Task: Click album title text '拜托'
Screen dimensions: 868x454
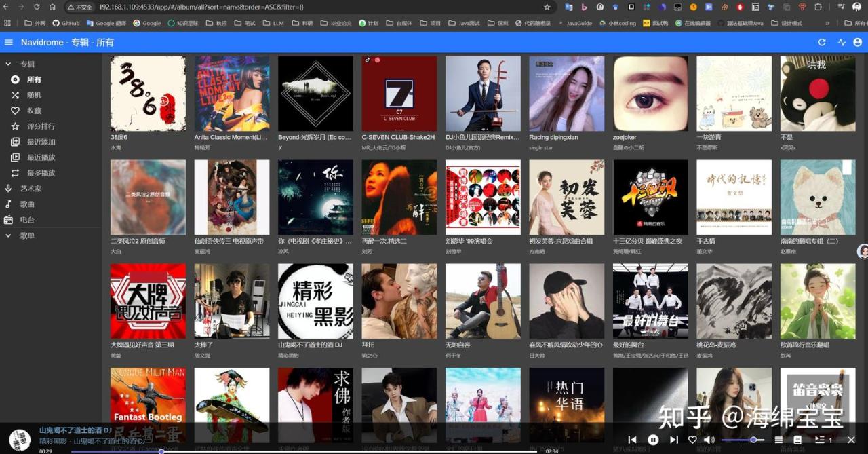Action: coord(369,345)
